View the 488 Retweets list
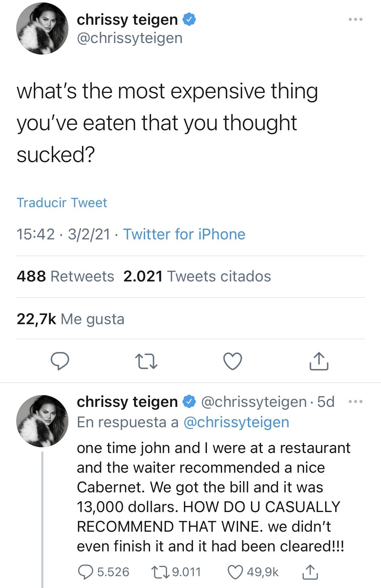The width and height of the screenshot is (381, 588). pyautogui.click(x=65, y=276)
